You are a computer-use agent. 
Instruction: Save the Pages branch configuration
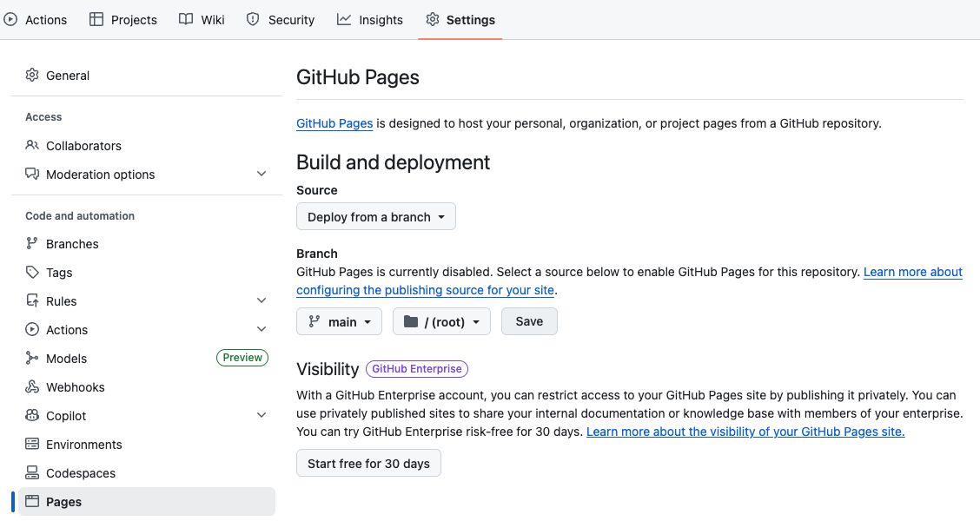tap(529, 321)
